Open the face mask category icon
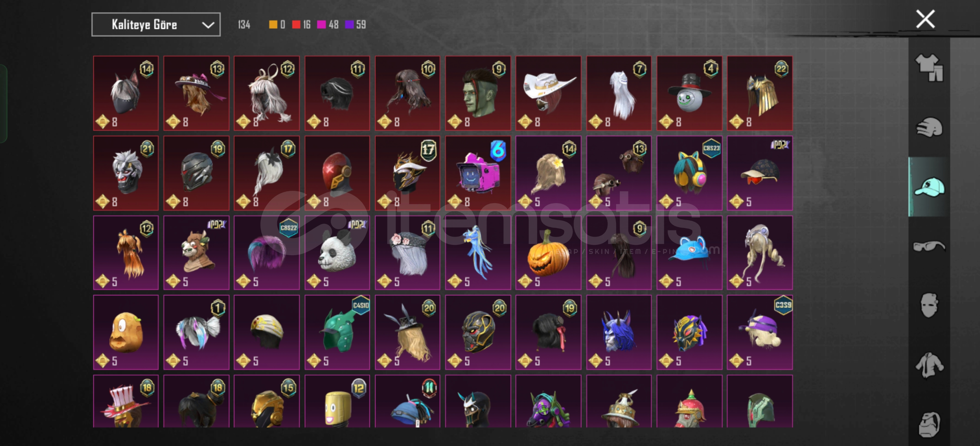This screenshot has width=980, height=446. [929, 306]
